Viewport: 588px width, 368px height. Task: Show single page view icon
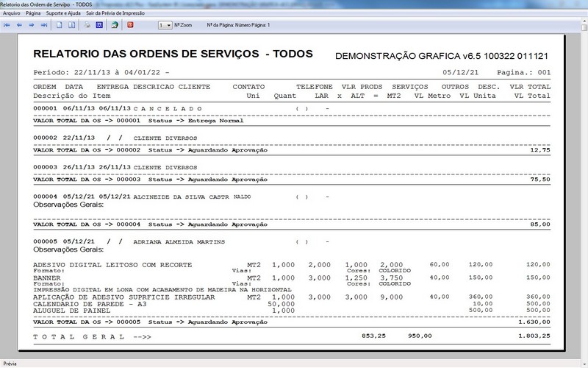[x=60, y=25]
